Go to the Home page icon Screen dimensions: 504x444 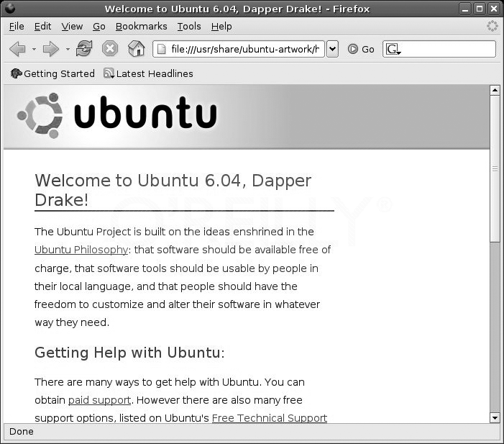click(x=137, y=49)
